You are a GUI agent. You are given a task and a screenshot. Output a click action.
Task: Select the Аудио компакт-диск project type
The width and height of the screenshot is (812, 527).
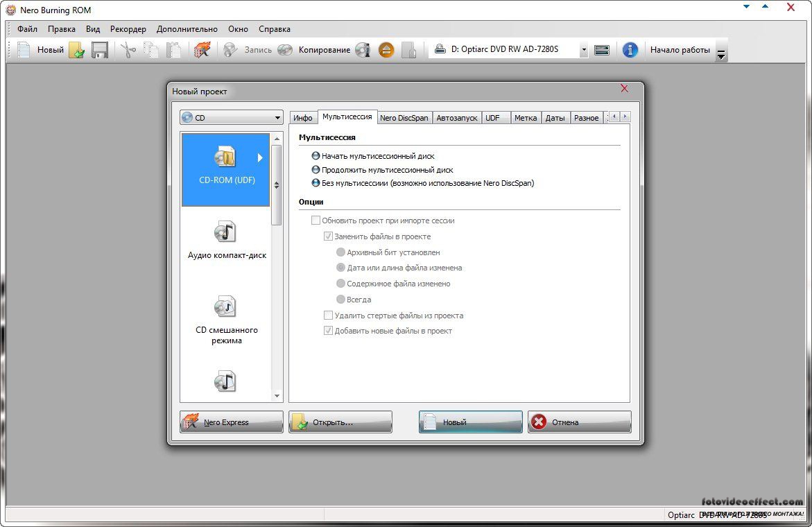pyautogui.click(x=226, y=240)
